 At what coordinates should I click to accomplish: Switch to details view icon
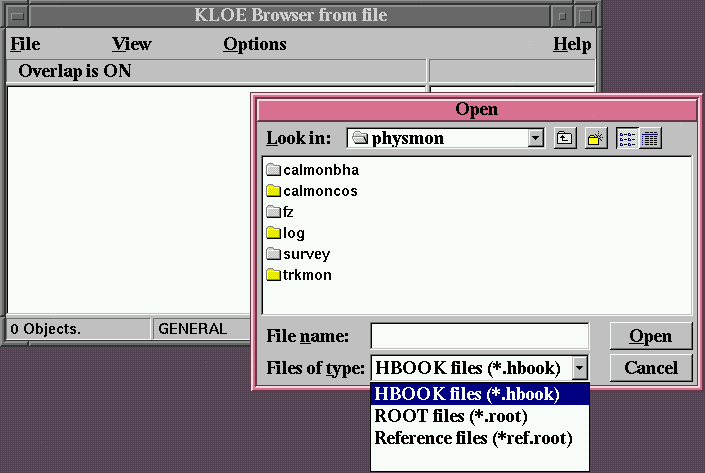coord(650,138)
